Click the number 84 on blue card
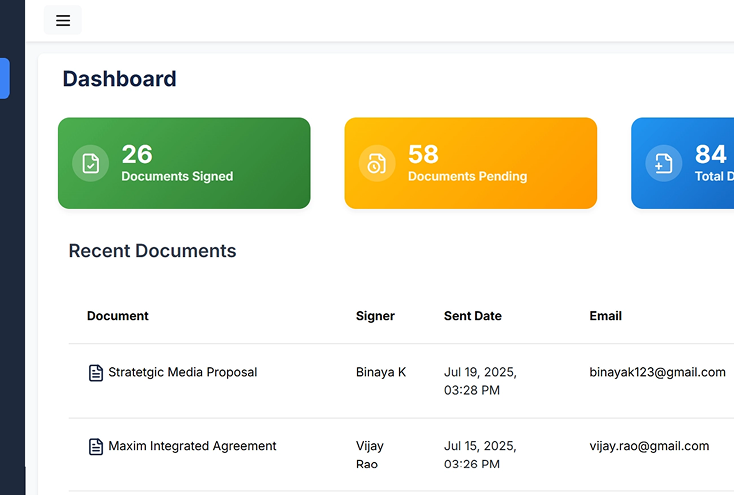Screen dimensions: 734x495 tap(711, 154)
